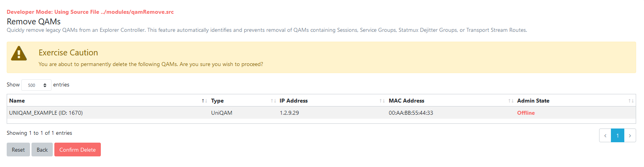
Task: Go to next page chevron
Action: [x=630, y=136]
